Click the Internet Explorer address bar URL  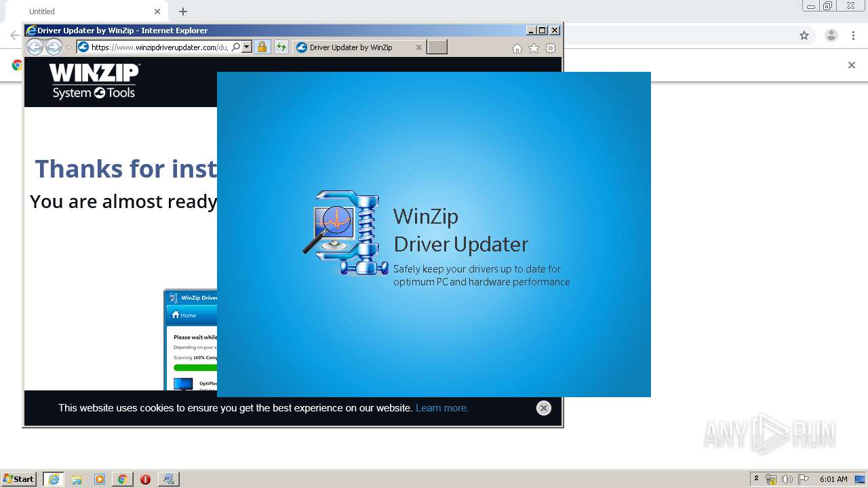[159, 47]
